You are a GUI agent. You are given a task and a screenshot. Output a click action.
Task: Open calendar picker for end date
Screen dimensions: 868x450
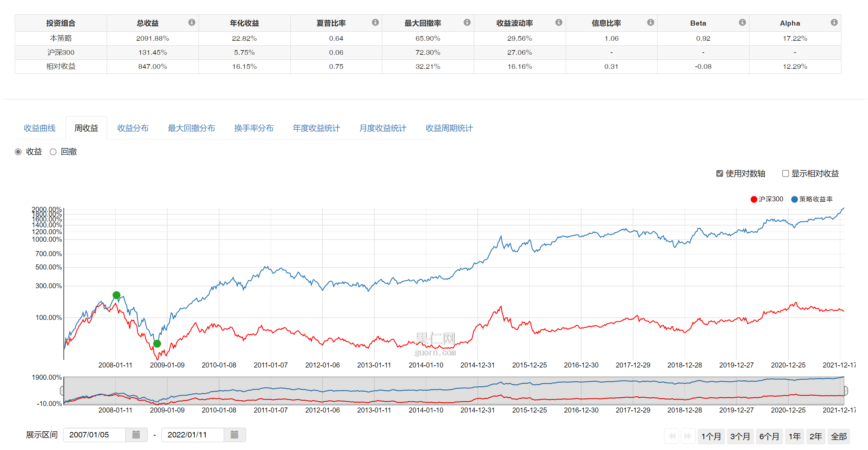pyautogui.click(x=234, y=435)
